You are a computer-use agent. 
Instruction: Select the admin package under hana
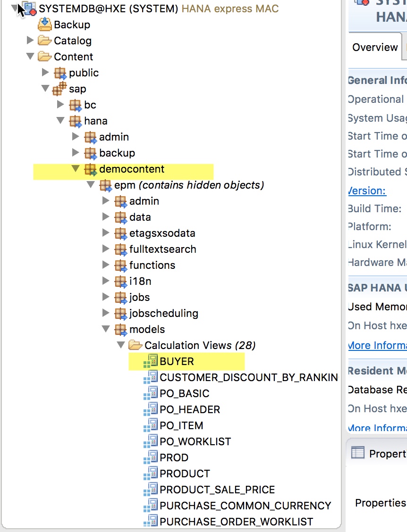point(114,137)
